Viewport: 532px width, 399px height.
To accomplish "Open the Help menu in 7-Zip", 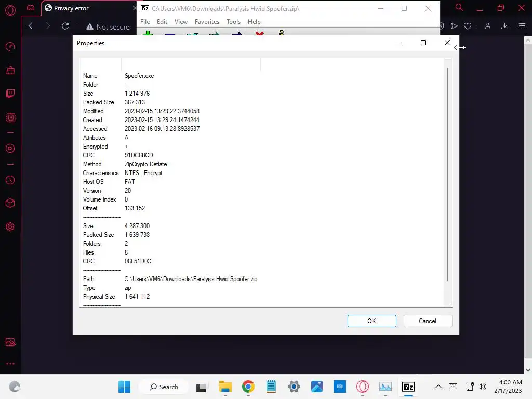I will [x=254, y=22].
